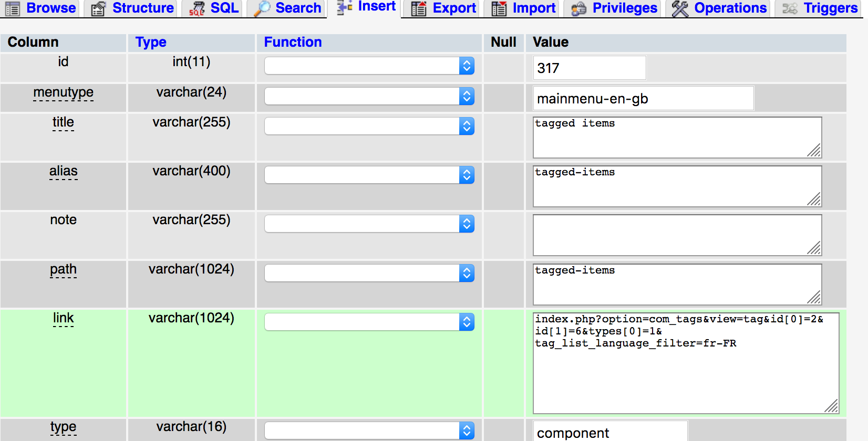Click the alias textarea tagged-items
Viewport: 868px width, 441px height.
pos(677,186)
